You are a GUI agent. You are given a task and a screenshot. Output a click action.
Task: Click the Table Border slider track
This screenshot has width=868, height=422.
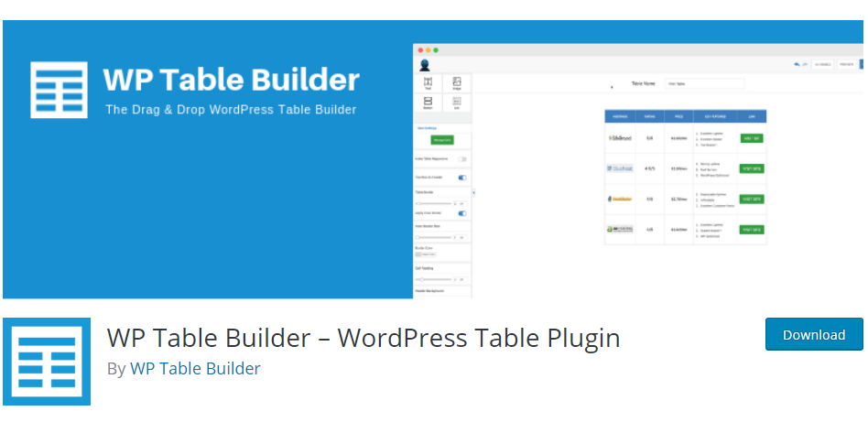pos(433,204)
